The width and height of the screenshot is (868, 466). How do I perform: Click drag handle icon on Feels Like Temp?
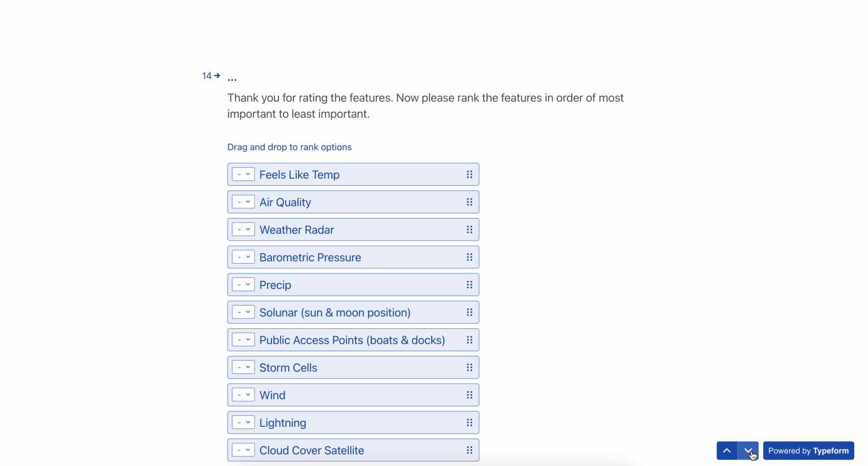click(x=469, y=174)
